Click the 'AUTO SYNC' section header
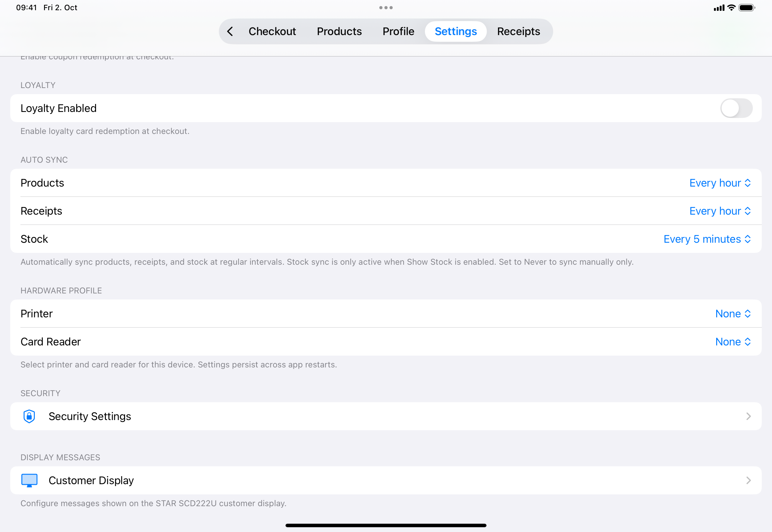Image resolution: width=772 pixels, height=532 pixels. (x=44, y=160)
